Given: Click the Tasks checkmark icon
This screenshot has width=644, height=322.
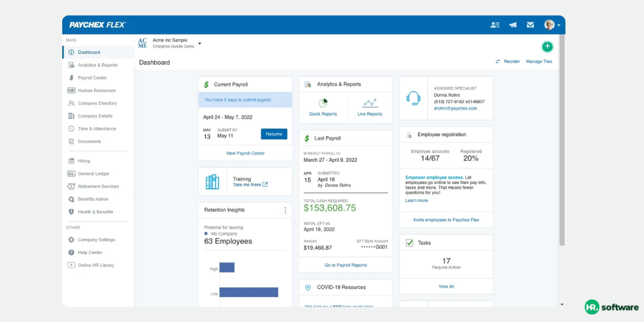Looking at the screenshot, I should [409, 243].
